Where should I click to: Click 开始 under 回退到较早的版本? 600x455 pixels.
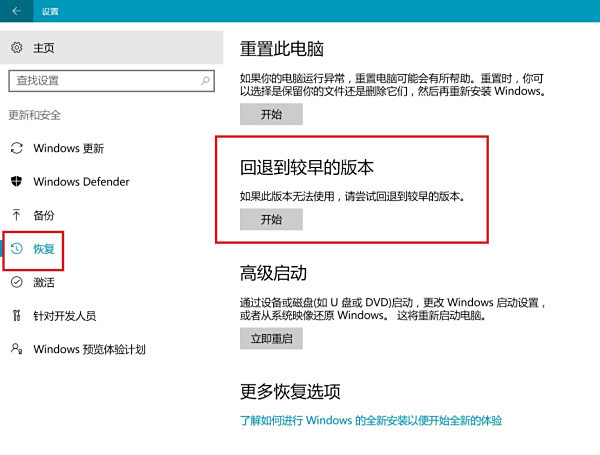[271, 219]
